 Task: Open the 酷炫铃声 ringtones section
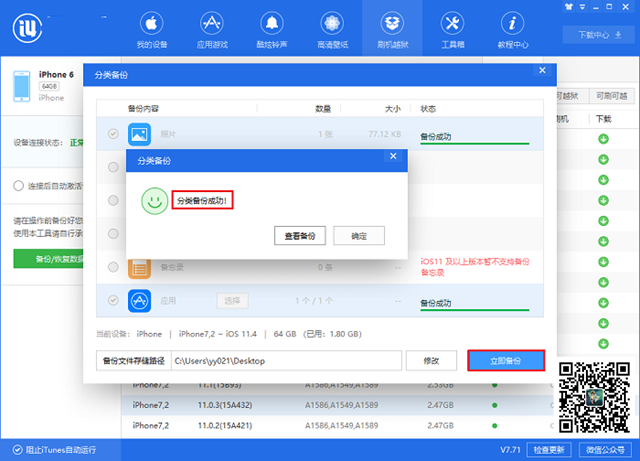272,30
